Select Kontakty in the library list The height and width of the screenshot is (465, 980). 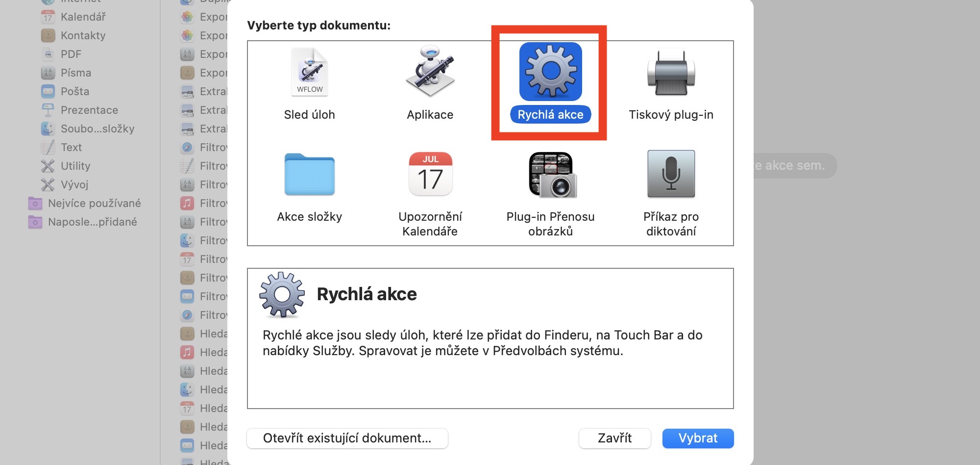click(83, 36)
